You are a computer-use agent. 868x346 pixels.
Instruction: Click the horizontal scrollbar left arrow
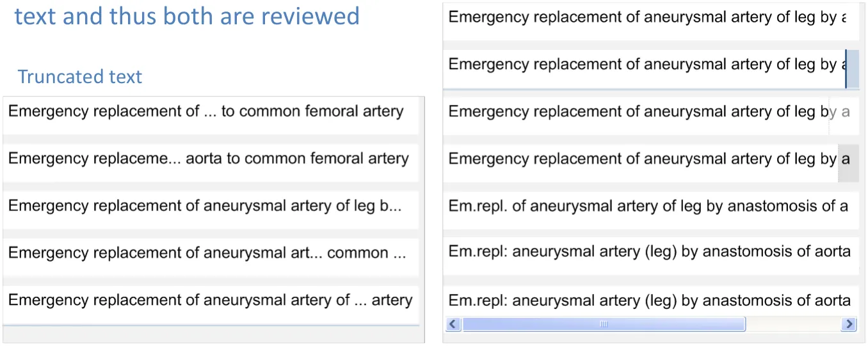454,324
